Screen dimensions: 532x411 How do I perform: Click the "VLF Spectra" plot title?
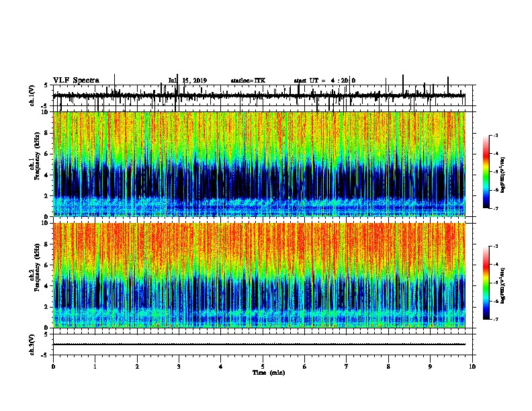76,81
